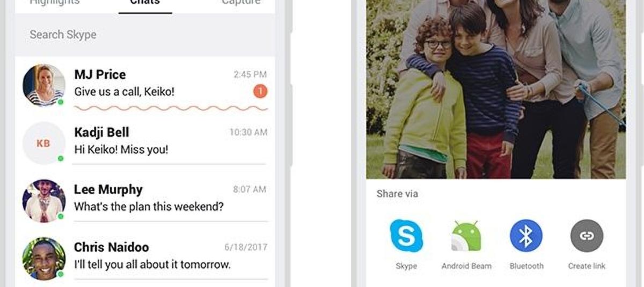Open Chris Naidoo's profile avatar
Viewport: 644px width, 287px height.
pos(44,259)
